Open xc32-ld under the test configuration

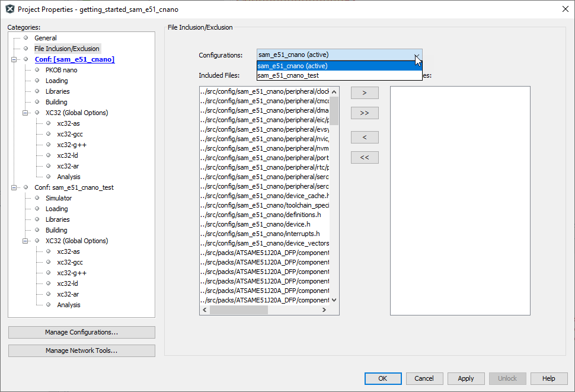[x=68, y=283]
